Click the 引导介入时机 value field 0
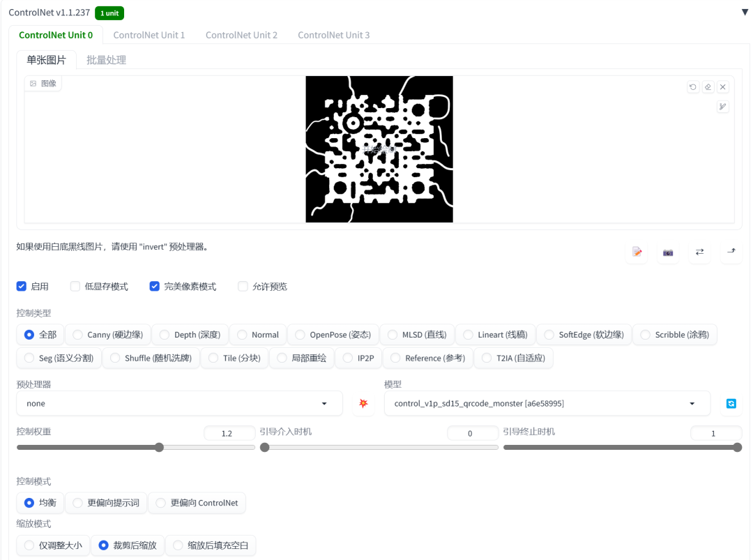753x560 pixels. 473,433
